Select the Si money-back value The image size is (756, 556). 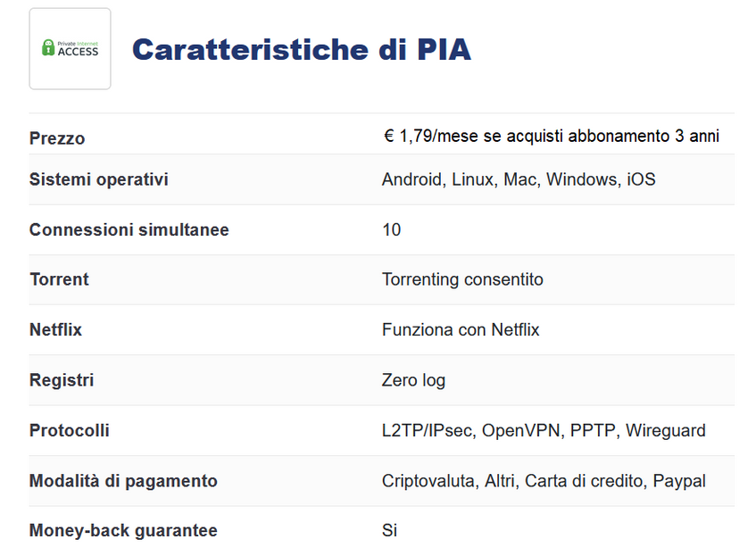point(389,530)
